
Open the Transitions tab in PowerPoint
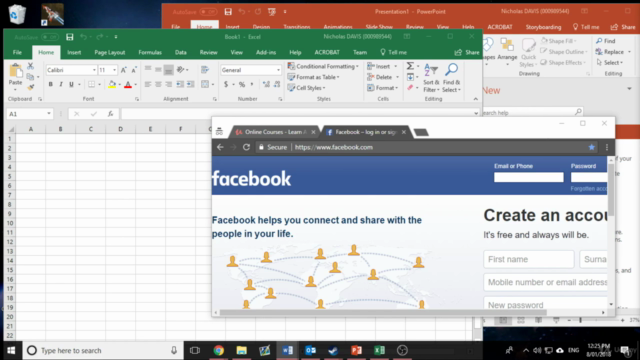point(297,27)
